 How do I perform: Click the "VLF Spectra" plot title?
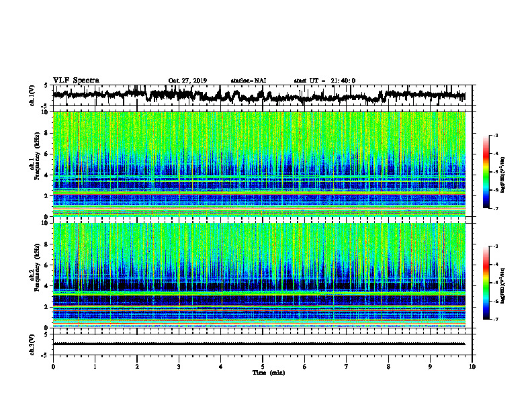coord(76,81)
